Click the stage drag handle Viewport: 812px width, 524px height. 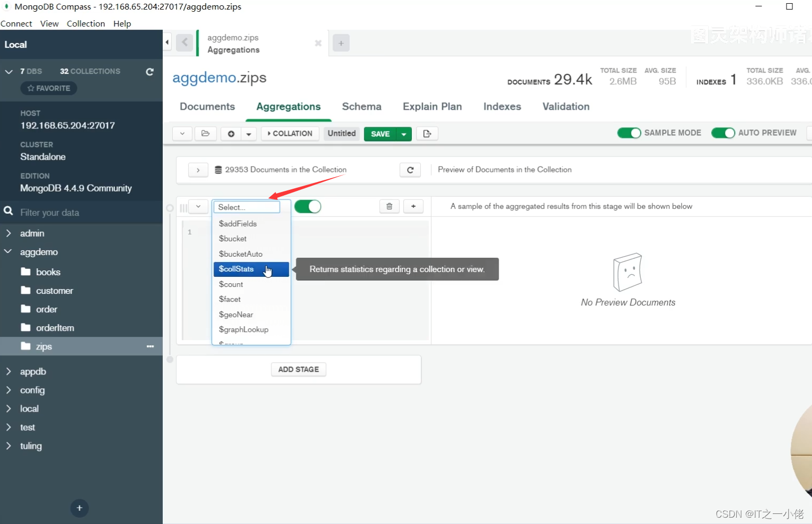coord(183,207)
